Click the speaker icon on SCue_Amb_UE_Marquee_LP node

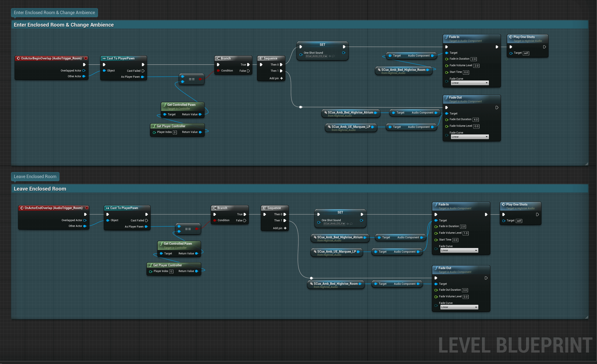(329, 127)
